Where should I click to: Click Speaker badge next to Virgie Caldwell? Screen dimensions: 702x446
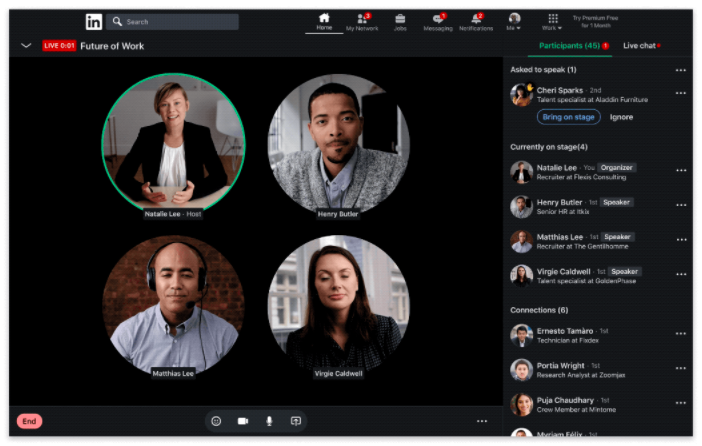pos(625,271)
